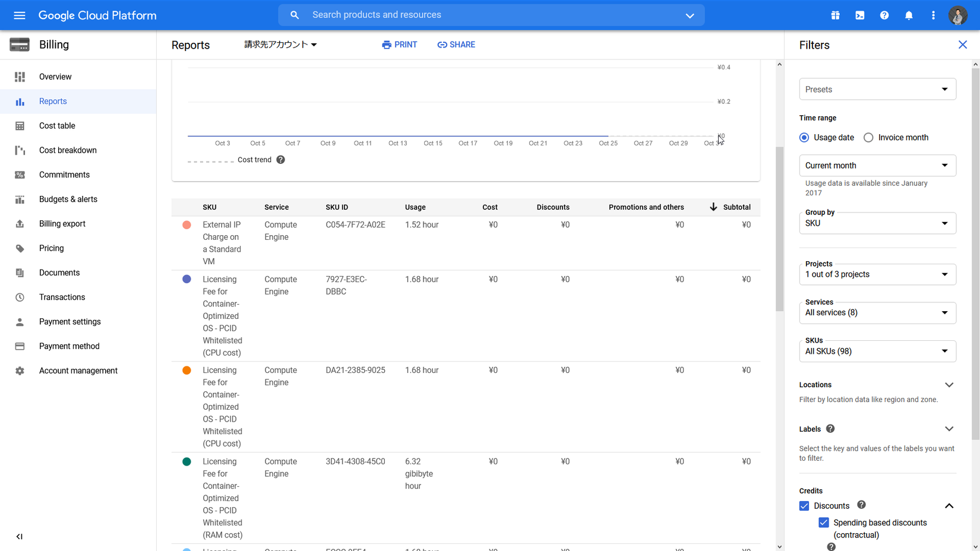Click the Cost trend help icon
This screenshot has width=980, height=551.
(281, 160)
